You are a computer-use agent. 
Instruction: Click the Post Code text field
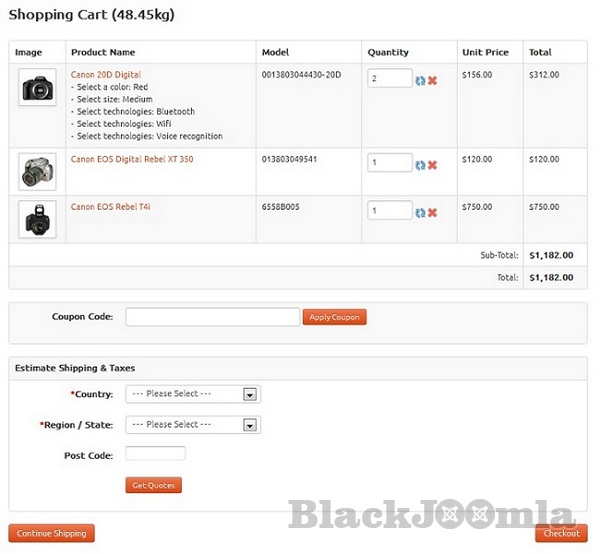(x=155, y=454)
